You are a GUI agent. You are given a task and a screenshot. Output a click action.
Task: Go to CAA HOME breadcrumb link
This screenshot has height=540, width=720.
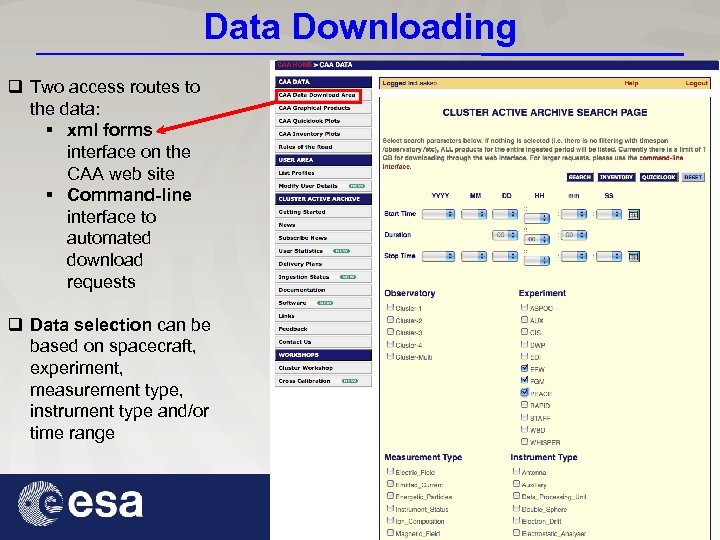pos(294,65)
